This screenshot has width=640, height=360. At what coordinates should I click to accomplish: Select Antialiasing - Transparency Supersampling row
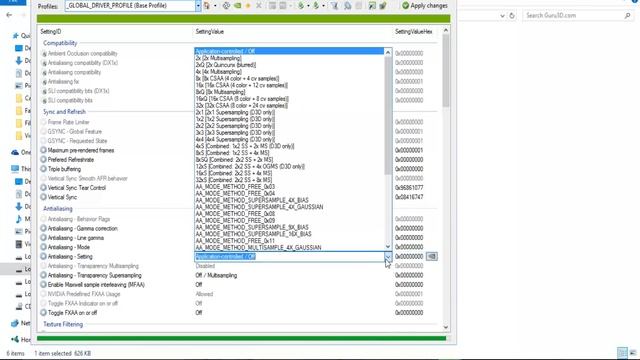pyautogui.click(x=239, y=275)
